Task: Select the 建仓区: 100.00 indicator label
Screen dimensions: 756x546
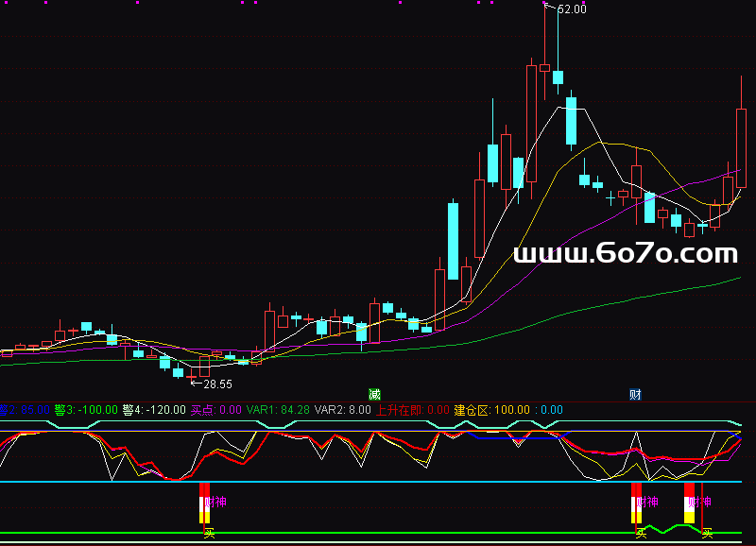Action: (x=491, y=410)
